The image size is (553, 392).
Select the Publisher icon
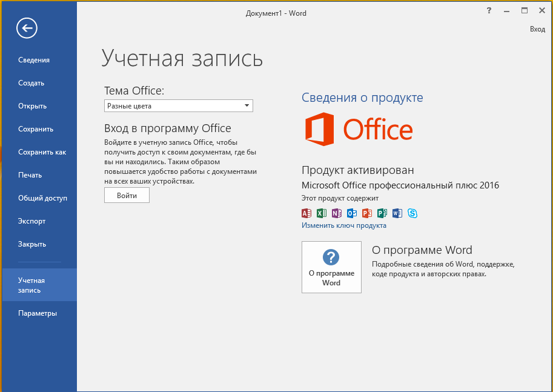[x=382, y=213]
